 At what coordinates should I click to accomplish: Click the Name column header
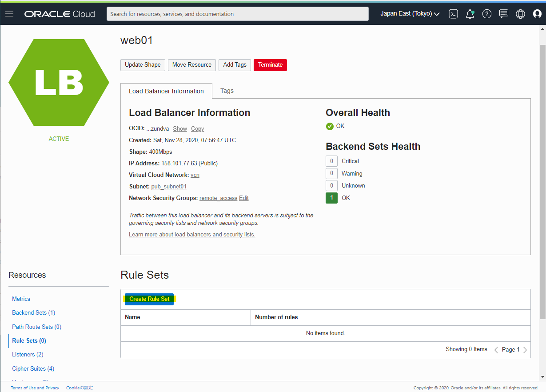click(x=186, y=317)
